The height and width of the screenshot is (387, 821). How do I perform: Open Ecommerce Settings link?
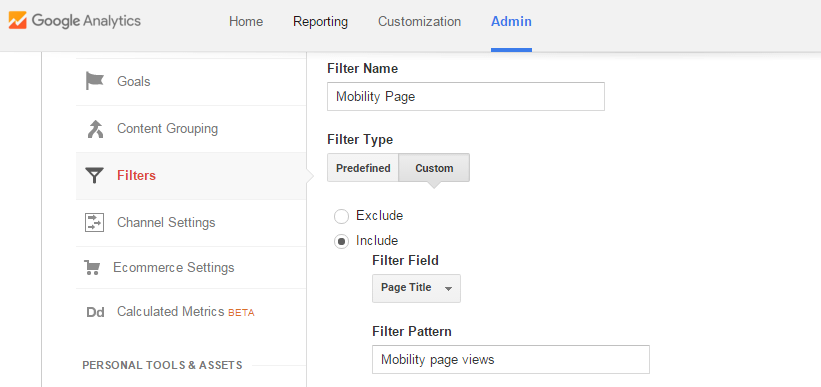(x=174, y=268)
